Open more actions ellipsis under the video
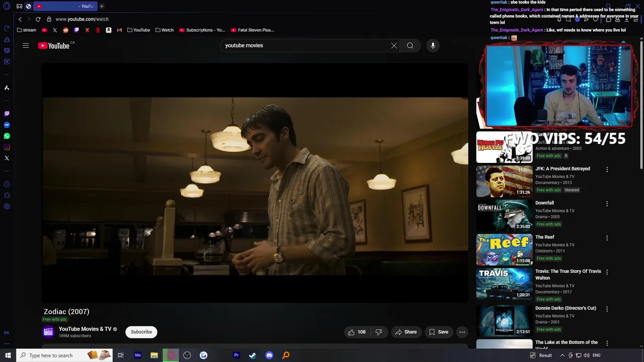This screenshot has height=362, width=644. [x=462, y=332]
